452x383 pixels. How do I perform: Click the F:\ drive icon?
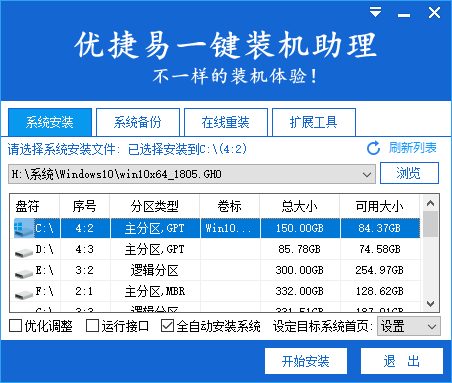24,294
